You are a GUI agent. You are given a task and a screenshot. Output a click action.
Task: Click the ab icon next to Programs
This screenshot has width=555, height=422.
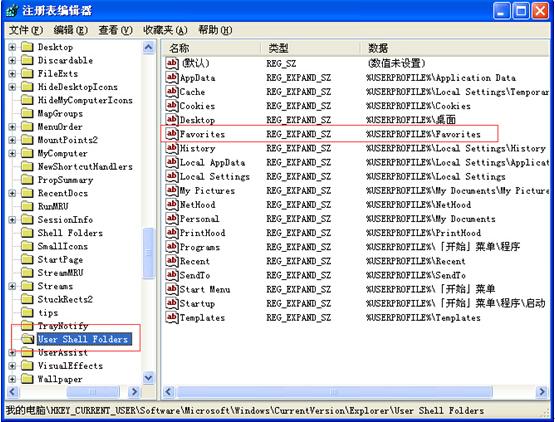point(172,247)
